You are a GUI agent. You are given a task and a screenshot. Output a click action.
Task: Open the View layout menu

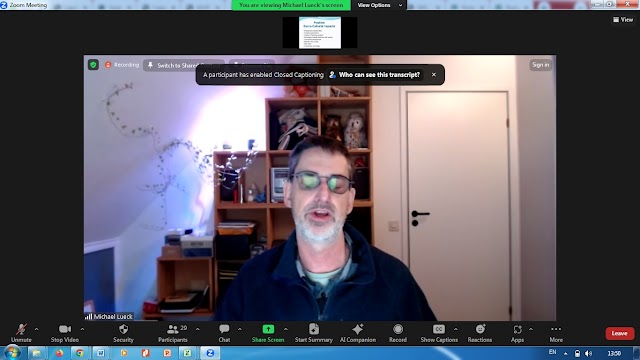point(623,19)
